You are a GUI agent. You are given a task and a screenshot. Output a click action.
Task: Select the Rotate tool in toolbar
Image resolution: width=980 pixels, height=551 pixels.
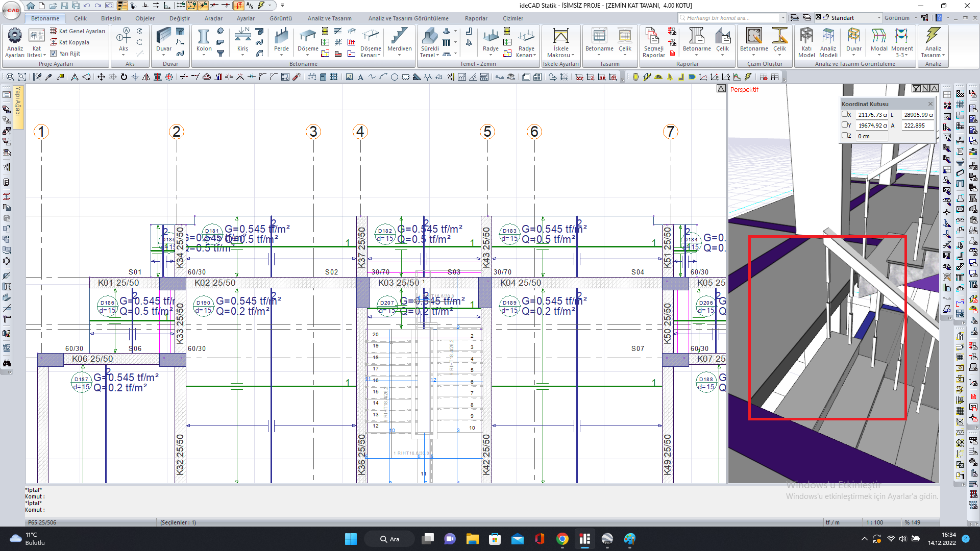(x=124, y=77)
